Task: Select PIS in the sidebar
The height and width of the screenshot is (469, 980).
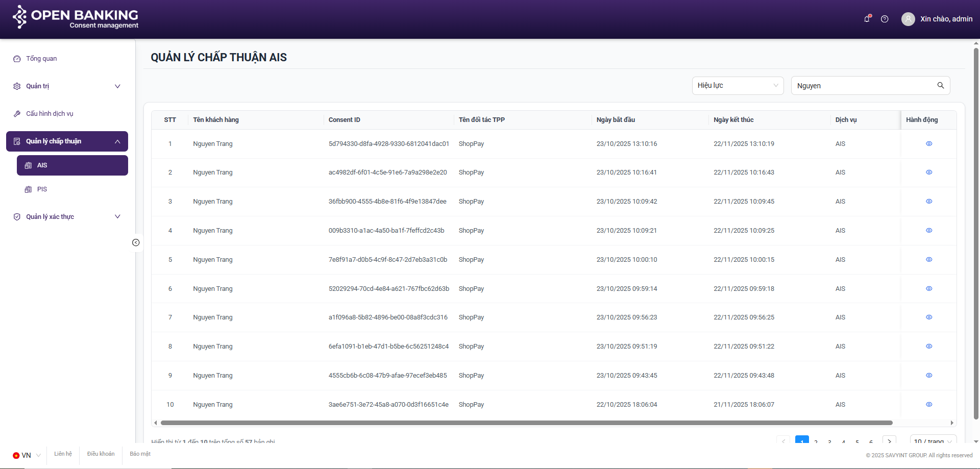Action: coord(42,189)
